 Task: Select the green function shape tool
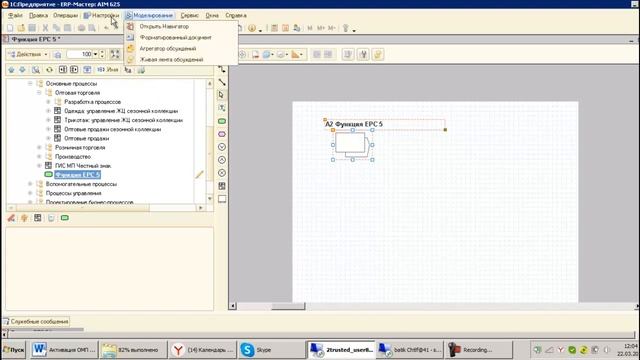click(x=222, y=121)
